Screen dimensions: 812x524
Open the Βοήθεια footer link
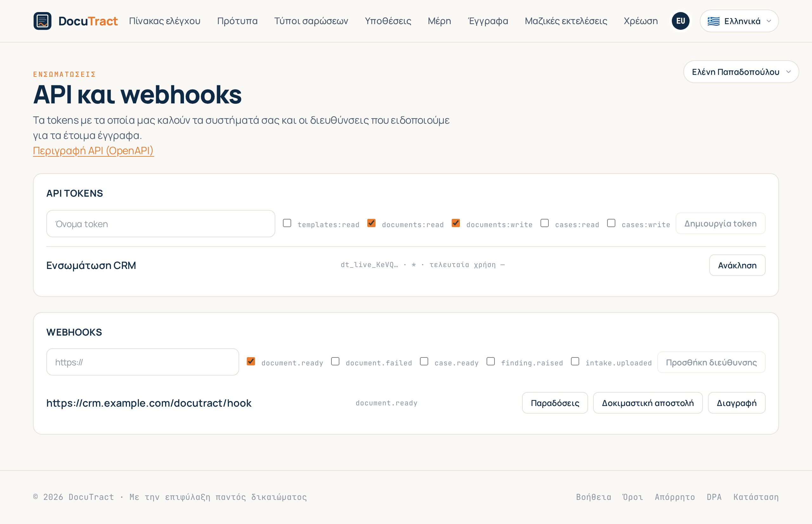[x=593, y=497]
